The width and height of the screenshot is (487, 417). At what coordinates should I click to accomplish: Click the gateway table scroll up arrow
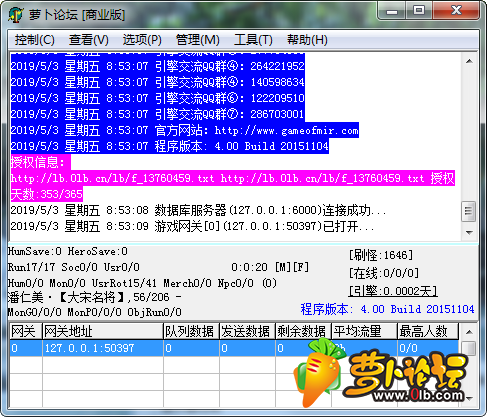(469, 332)
